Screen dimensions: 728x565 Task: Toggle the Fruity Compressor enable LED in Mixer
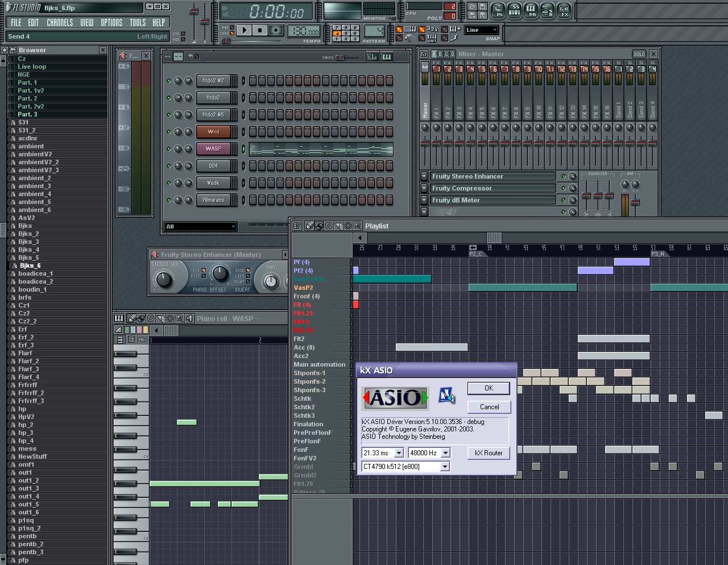564,188
